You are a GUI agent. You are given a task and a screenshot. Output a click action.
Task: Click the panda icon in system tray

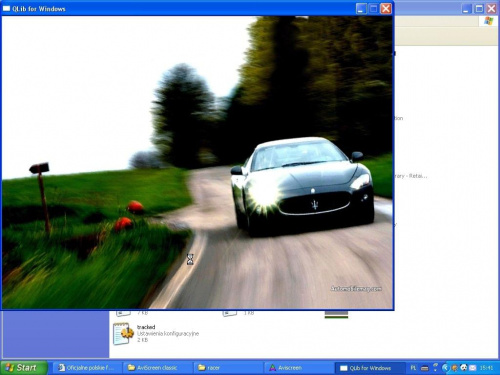463,368
